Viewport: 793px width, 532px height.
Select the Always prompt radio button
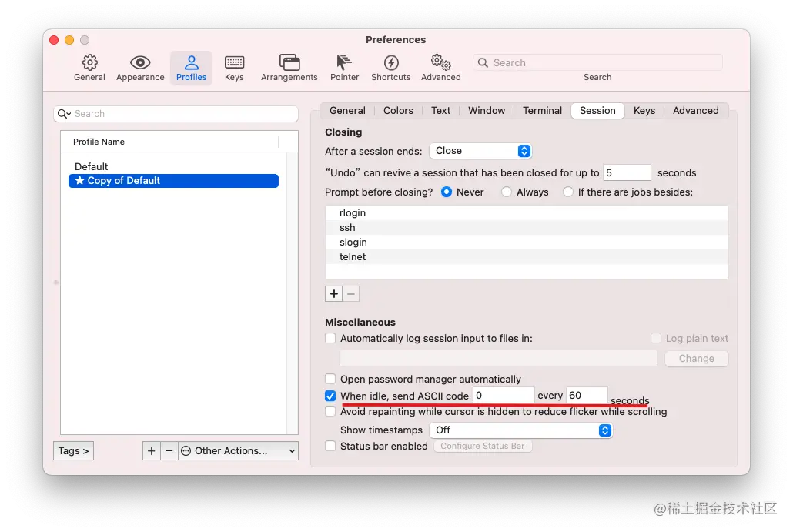[507, 192]
